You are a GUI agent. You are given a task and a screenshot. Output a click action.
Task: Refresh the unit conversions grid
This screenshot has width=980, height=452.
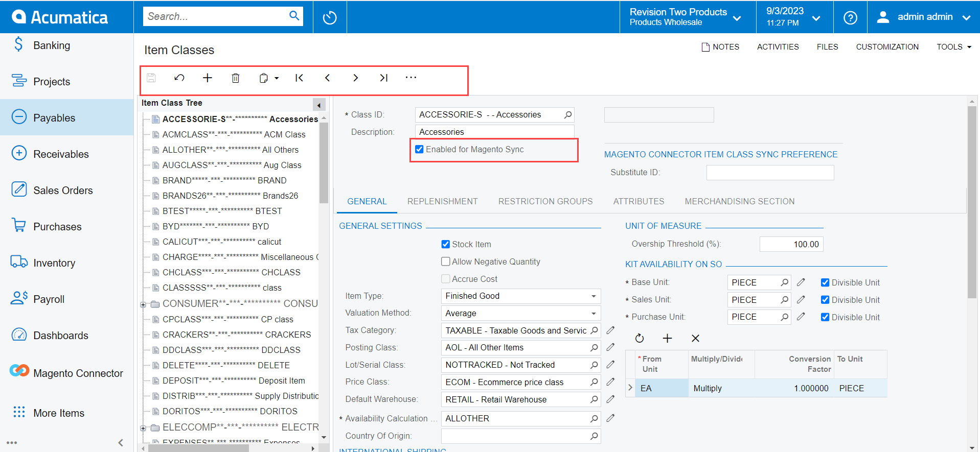point(640,338)
